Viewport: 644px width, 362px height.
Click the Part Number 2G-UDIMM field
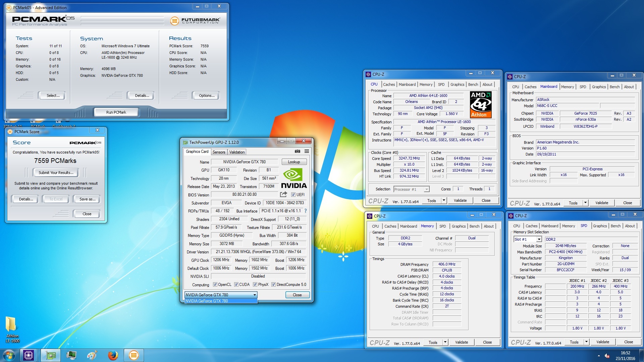click(566, 264)
